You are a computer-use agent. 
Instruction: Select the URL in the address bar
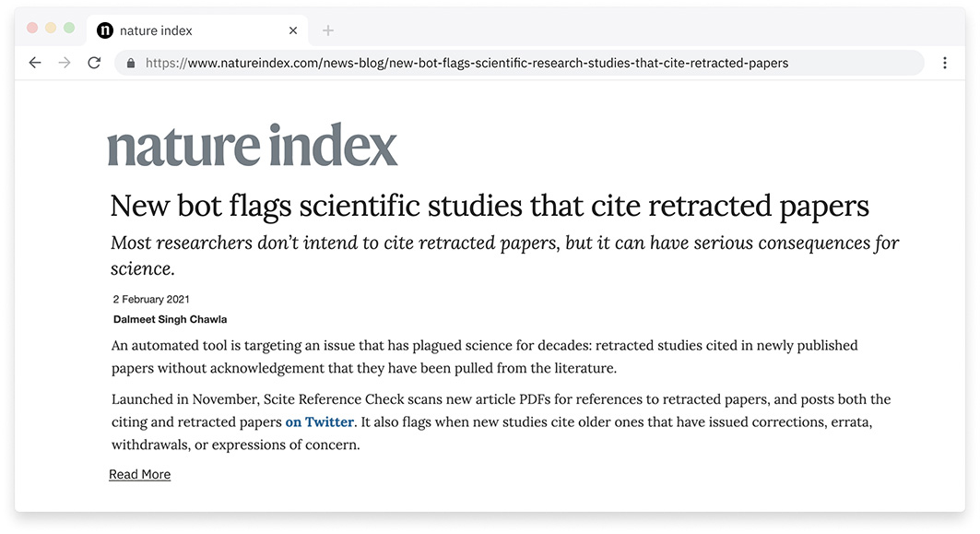click(461, 63)
